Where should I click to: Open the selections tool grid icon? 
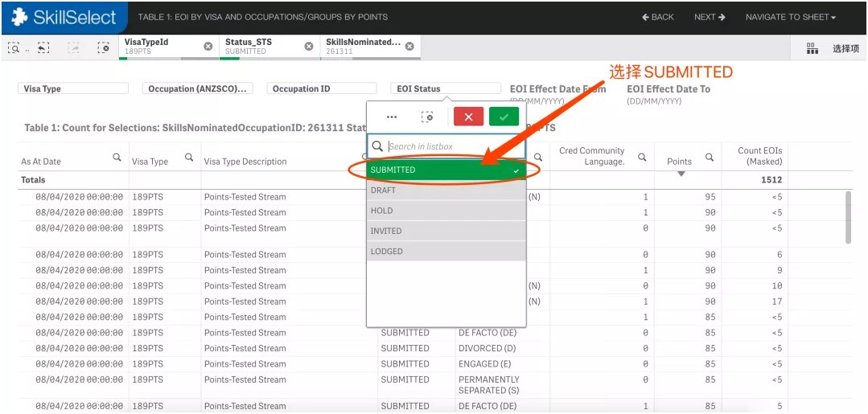(x=812, y=48)
